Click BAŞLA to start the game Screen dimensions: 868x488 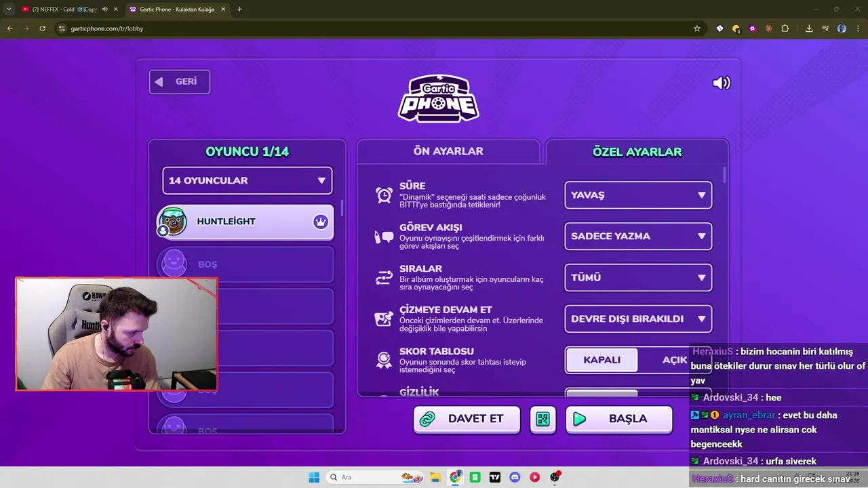[x=618, y=419]
